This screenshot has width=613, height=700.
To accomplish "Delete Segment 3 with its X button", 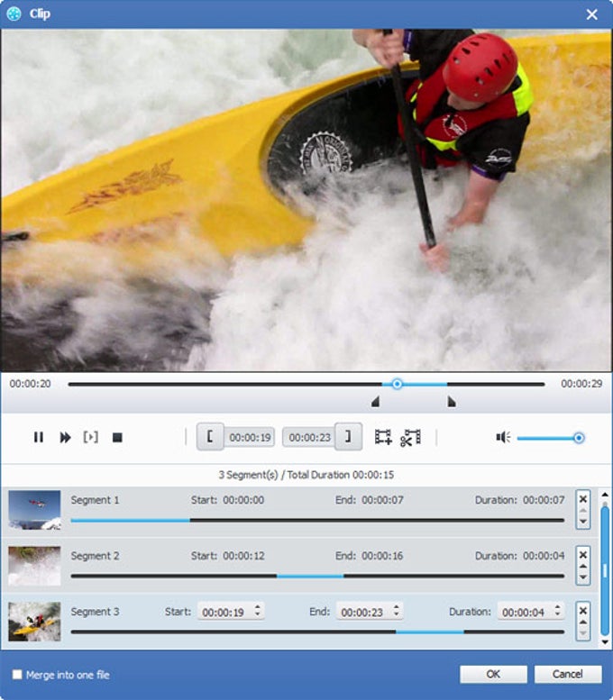I will click(x=583, y=610).
